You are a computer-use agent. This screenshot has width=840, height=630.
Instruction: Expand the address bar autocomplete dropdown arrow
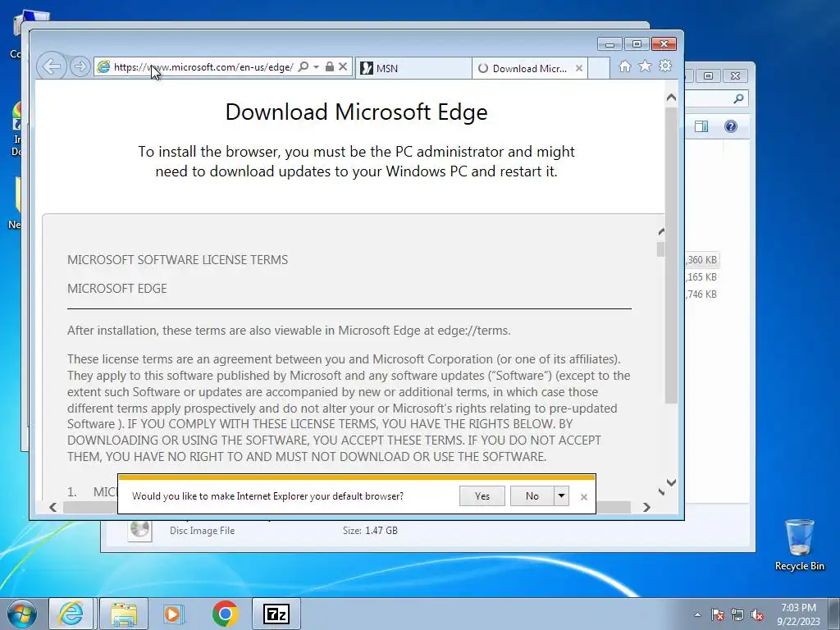tap(316, 66)
